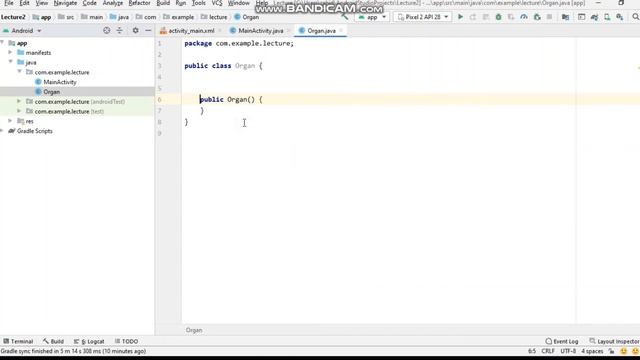The image size is (640, 360).
Task: Open the Refactor menu
Action: pyautogui.click(x=139, y=3)
